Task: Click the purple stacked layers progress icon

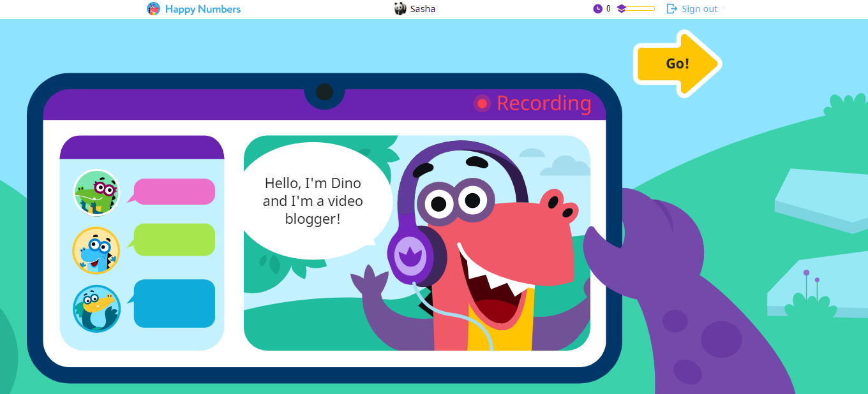Action: pyautogui.click(x=621, y=9)
